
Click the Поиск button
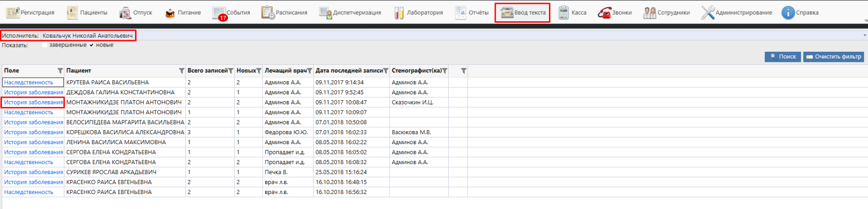tap(783, 57)
